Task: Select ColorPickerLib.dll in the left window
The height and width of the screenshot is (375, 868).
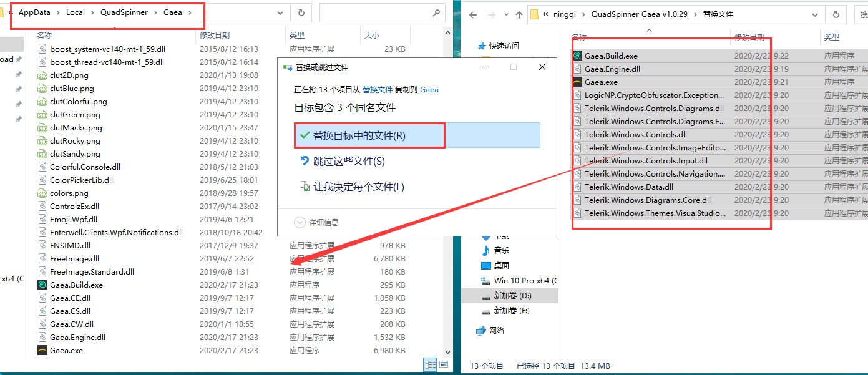Action: (x=81, y=180)
